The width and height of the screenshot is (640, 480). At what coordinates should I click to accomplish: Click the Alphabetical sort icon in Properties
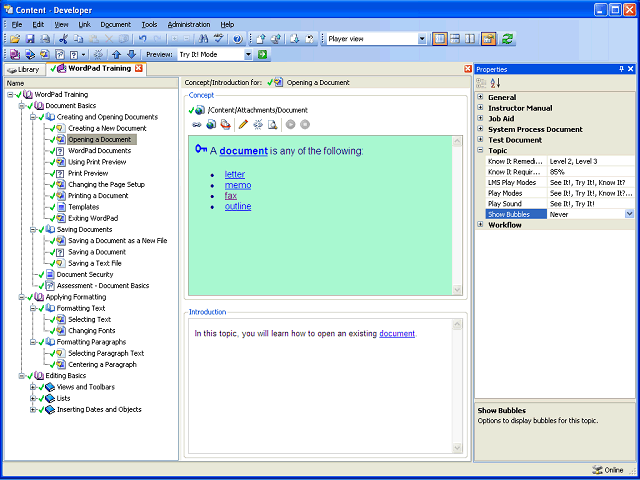click(x=496, y=83)
